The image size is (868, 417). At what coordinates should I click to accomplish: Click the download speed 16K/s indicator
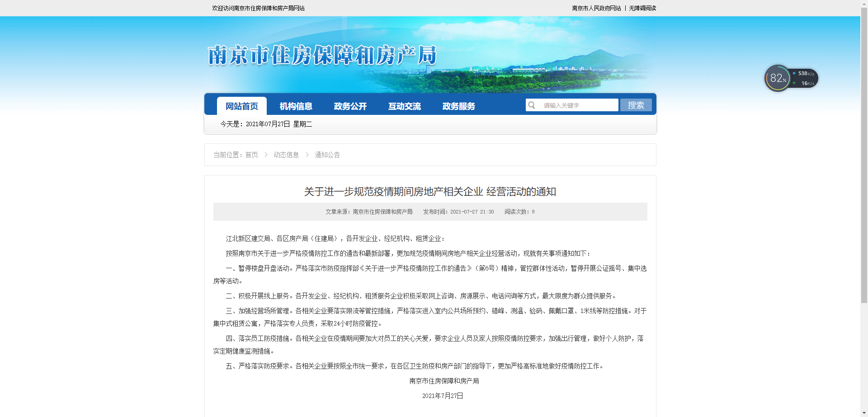(805, 83)
